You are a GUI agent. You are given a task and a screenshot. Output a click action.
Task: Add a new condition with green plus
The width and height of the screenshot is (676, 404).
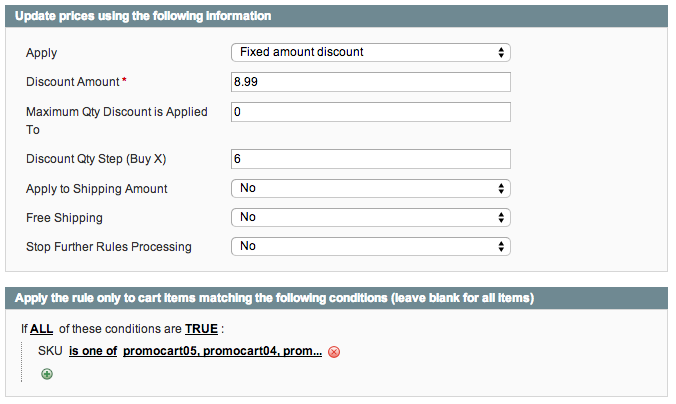(x=47, y=374)
